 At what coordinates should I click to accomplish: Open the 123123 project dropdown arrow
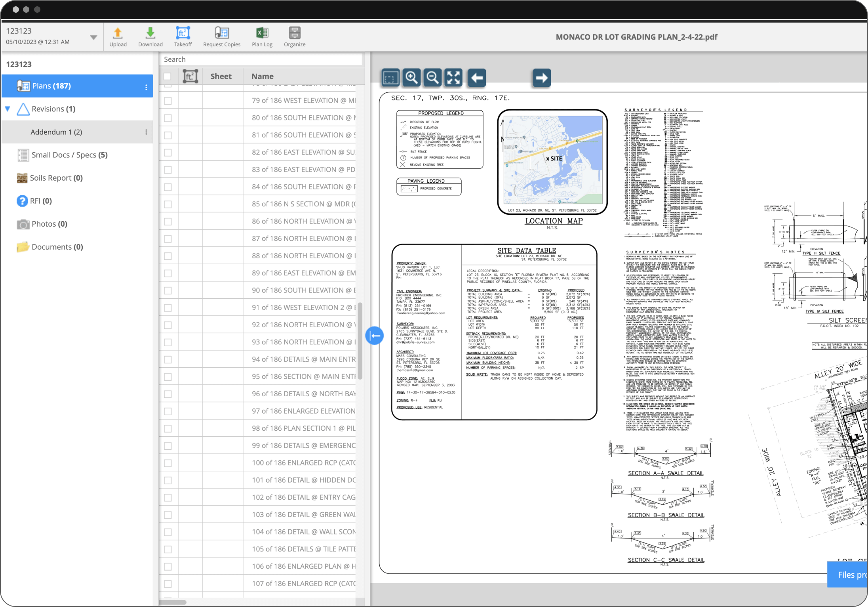coord(93,38)
